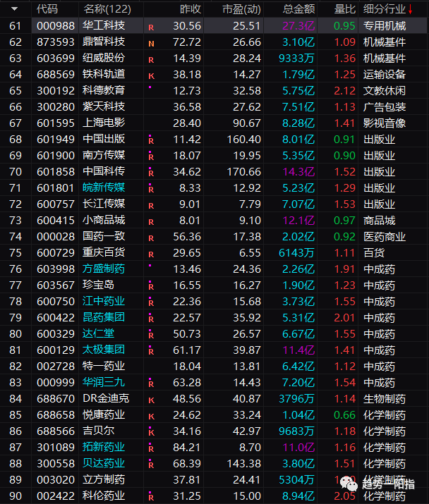This screenshot has height=504, width=429.
Task: Click R icon on 昆药集团 row
Action: 151,319
